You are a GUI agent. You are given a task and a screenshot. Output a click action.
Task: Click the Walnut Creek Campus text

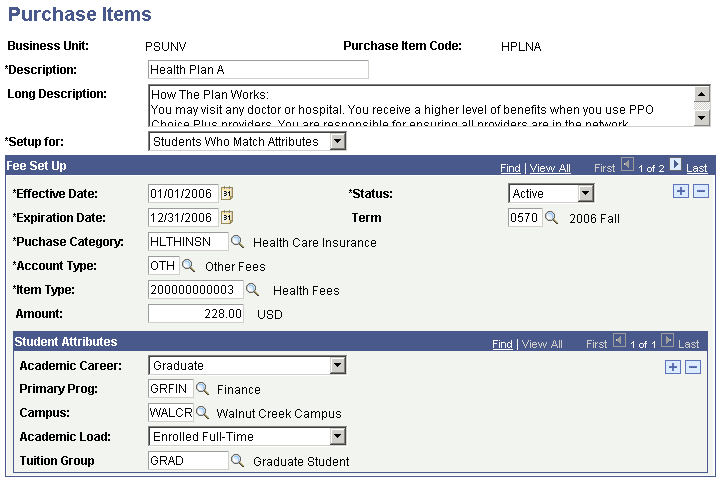coord(279,413)
